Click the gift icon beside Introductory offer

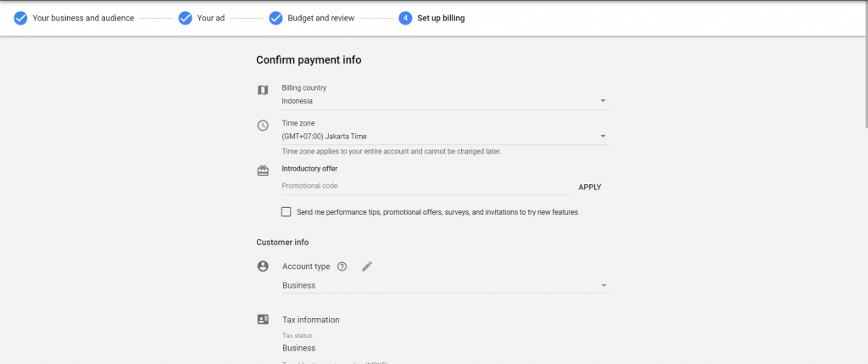coord(263,171)
